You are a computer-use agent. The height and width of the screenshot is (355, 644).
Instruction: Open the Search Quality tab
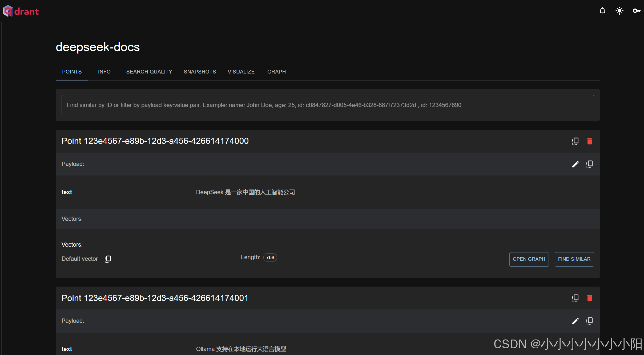[149, 72]
